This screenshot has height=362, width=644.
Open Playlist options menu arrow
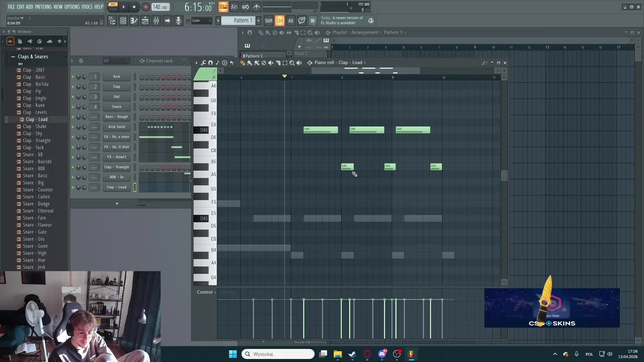click(243, 32)
